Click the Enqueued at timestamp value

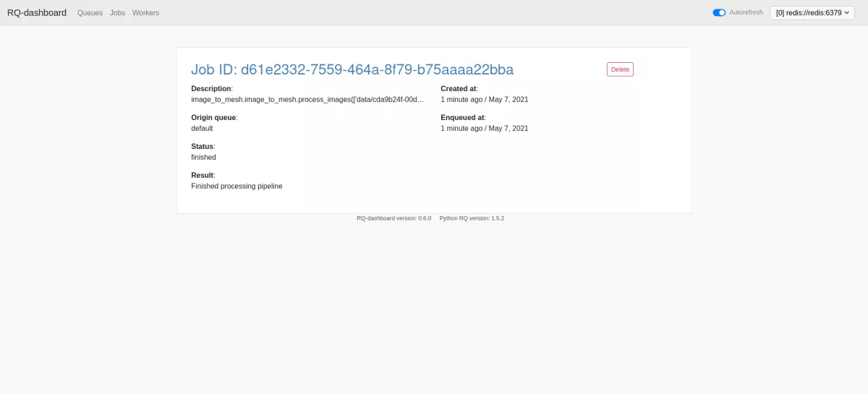484,128
